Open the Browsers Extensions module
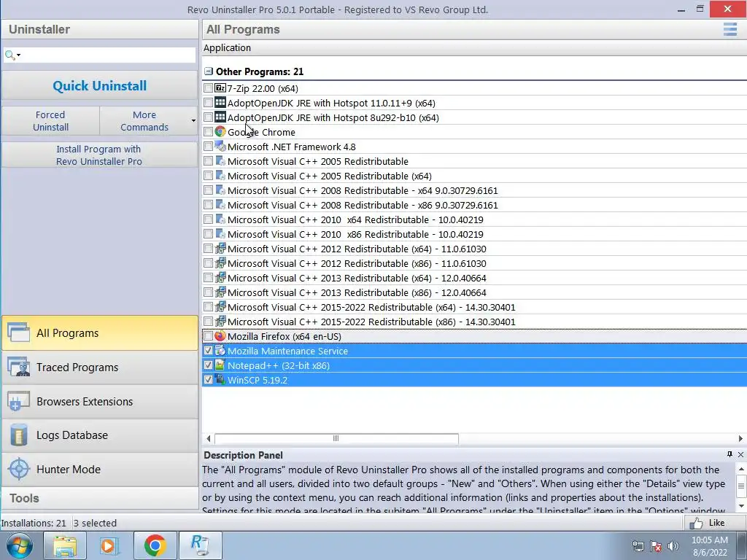747x560 pixels. tap(99, 402)
